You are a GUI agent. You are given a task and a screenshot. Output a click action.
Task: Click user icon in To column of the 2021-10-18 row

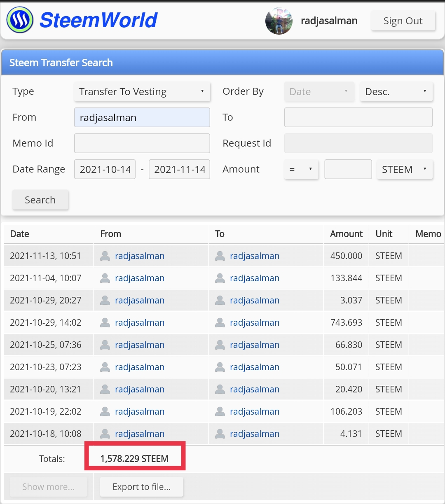coord(220,434)
